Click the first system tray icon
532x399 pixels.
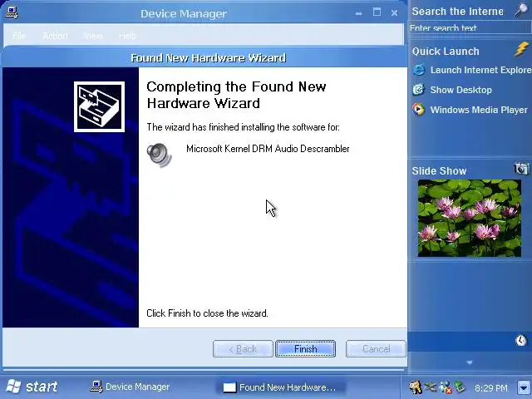(x=416, y=387)
